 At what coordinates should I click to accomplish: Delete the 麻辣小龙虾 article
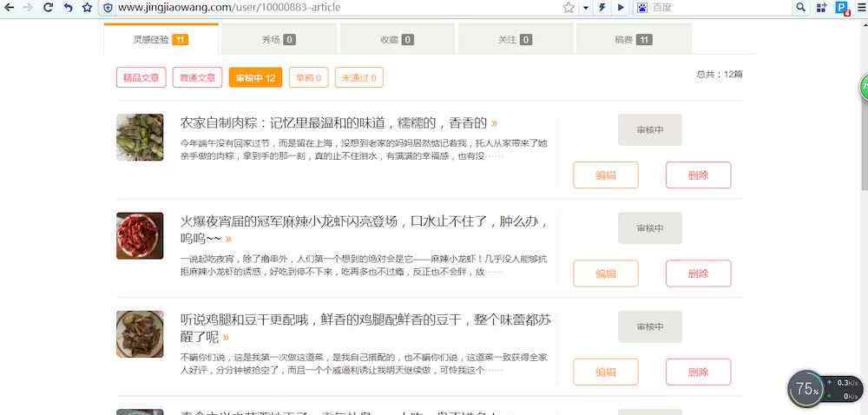click(699, 273)
